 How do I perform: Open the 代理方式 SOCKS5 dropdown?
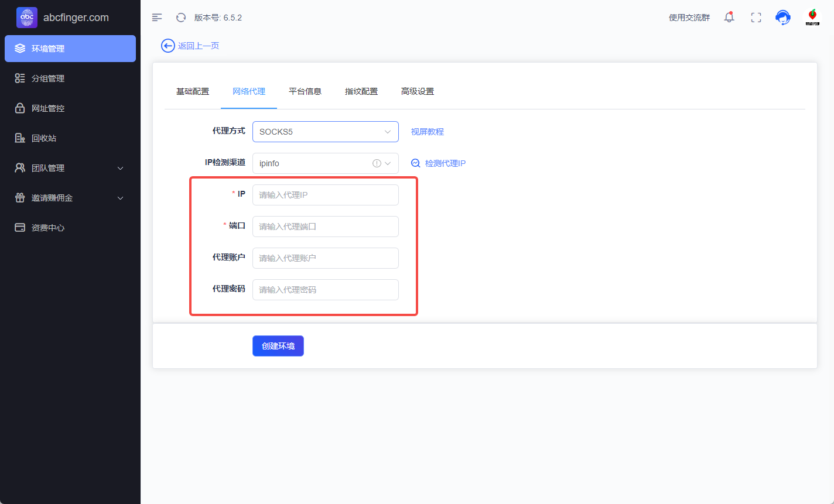click(325, 132)
